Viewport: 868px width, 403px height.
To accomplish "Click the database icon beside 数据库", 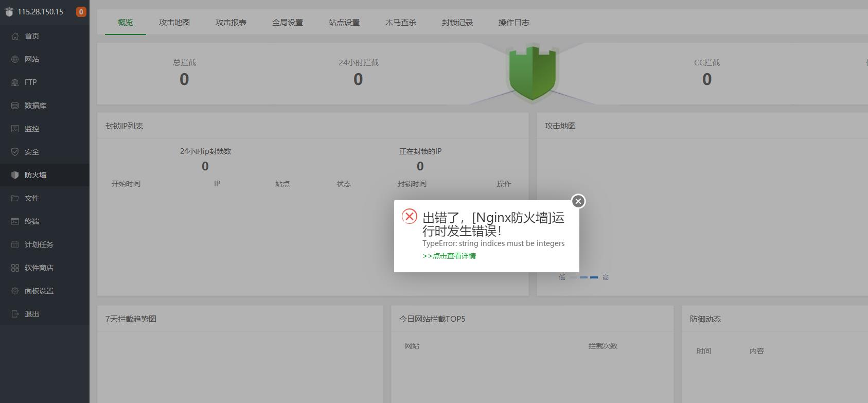I will click(x=15, y=106).
